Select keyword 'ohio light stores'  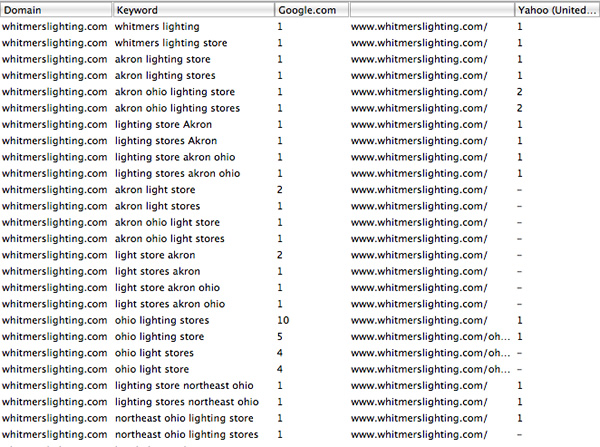[155, 353]
